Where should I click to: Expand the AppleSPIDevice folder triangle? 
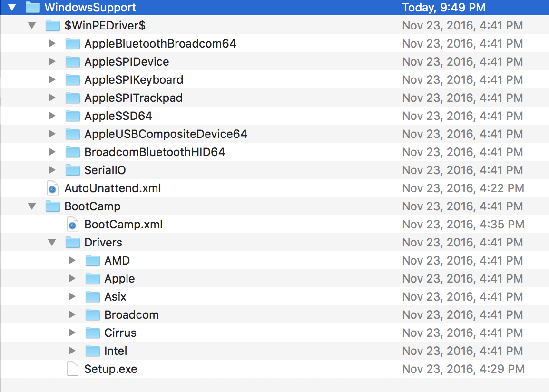pyautogui.click(x=52, y=61)
